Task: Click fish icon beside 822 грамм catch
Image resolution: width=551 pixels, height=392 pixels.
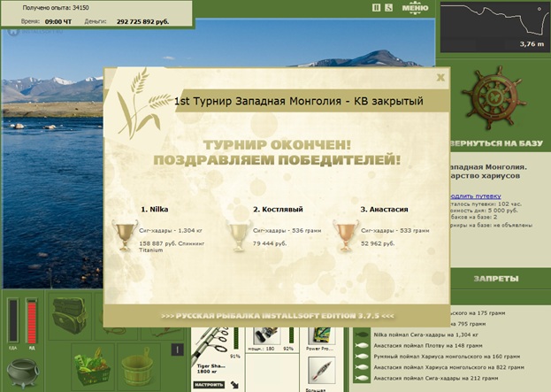Action: (362, 367)
